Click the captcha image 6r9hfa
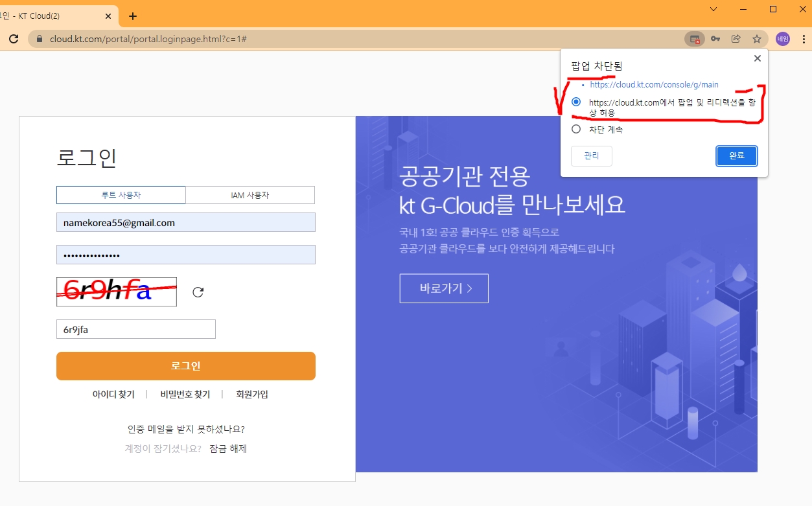 pos(117,292)
